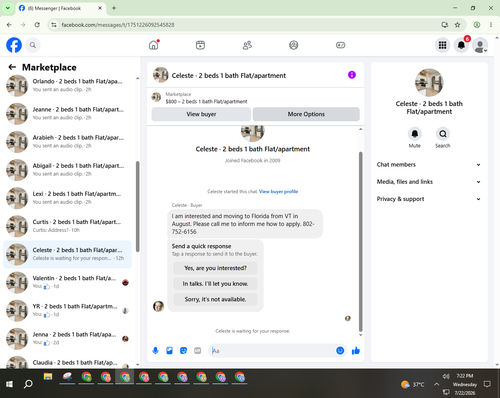Open the Gaming icon in top navigation
Image resolution: width=500 pixels, height=398 pixels.
(340, 45)
